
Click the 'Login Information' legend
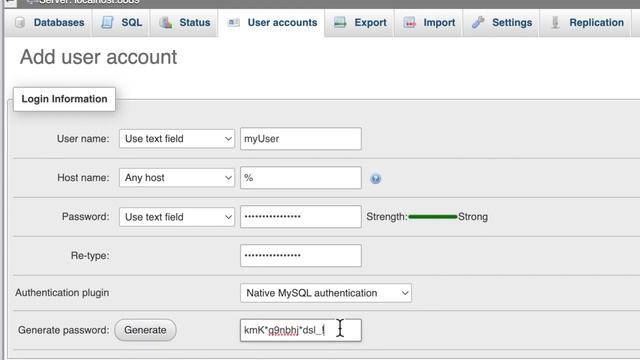pyautogui.click(x=64, y=99)
